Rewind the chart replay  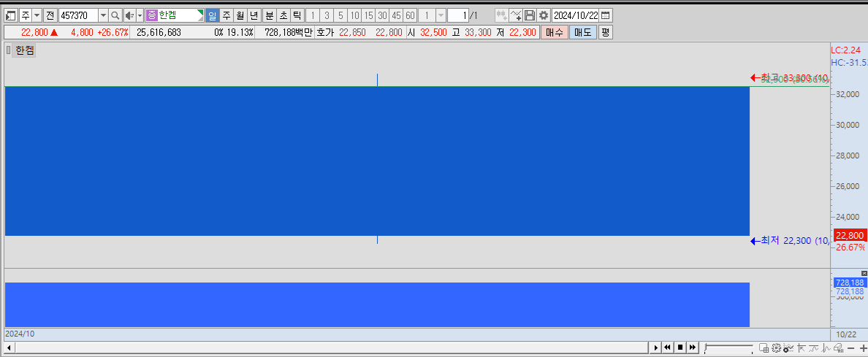tap(668, 347)
